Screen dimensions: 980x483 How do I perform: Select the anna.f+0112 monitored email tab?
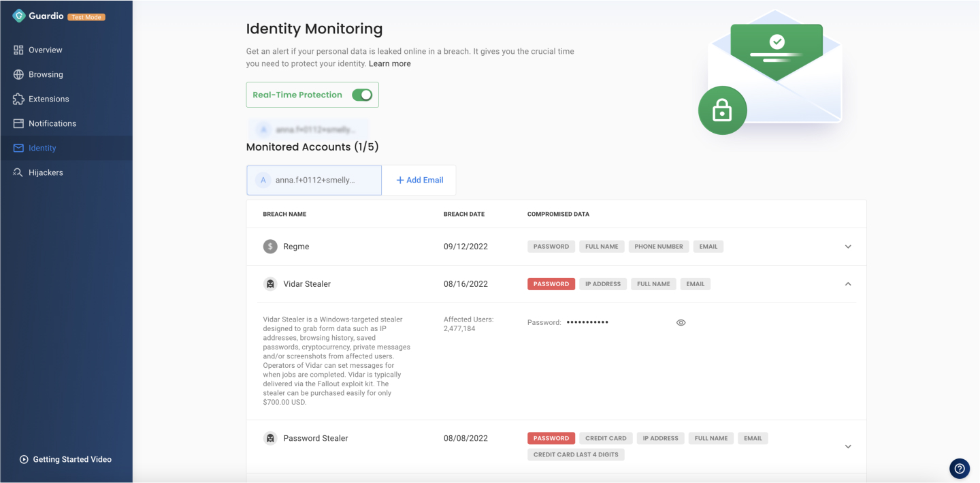click(x=314, y=180)
